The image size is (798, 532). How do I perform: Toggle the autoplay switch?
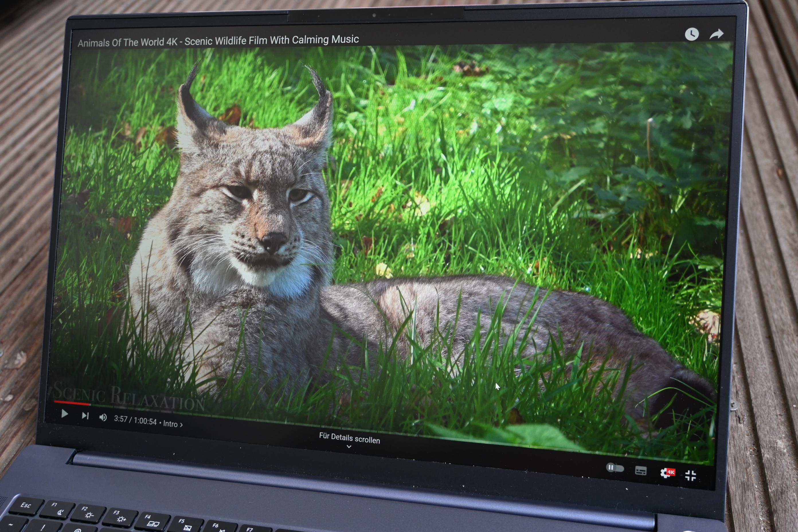coord(615,468)
